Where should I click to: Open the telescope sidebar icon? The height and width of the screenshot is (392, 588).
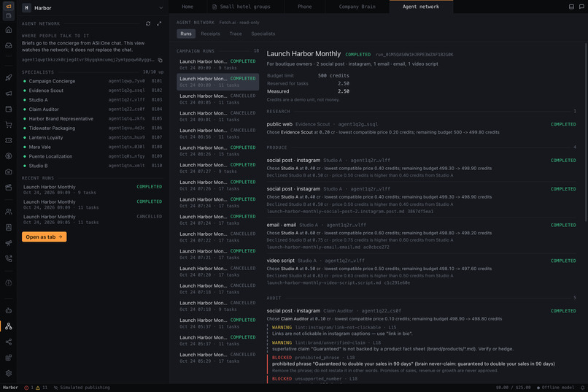coord(9,243)
